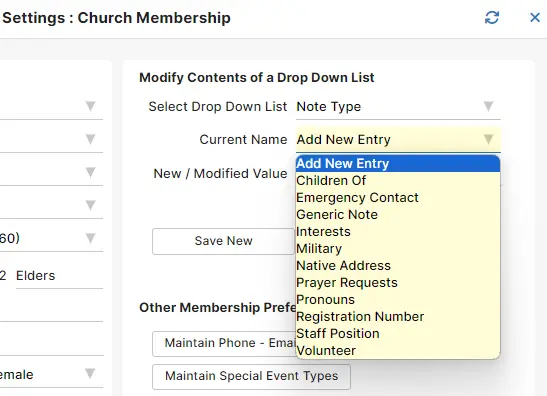This screenshot has width=547, height=396.
Task: Edit the Elders text field
Action: pyautogui.click(x=59, y=276)
